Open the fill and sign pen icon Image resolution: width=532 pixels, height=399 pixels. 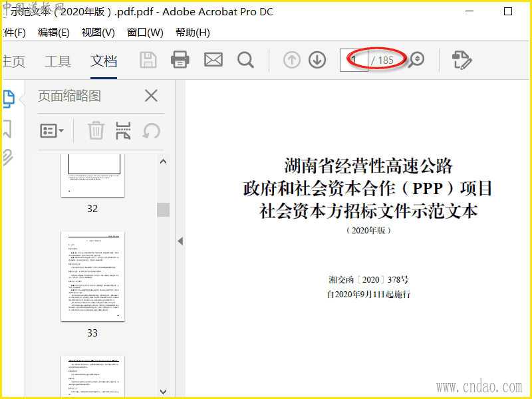462,60
